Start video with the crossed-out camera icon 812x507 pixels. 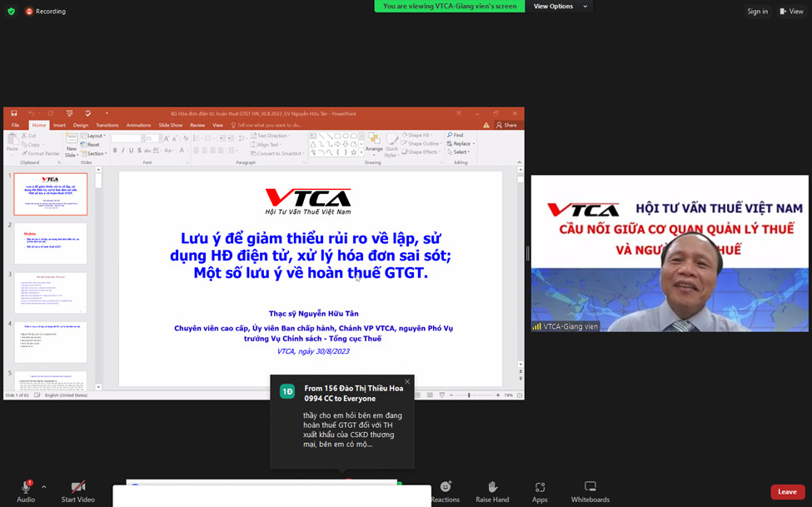click(x=78, y=487)
